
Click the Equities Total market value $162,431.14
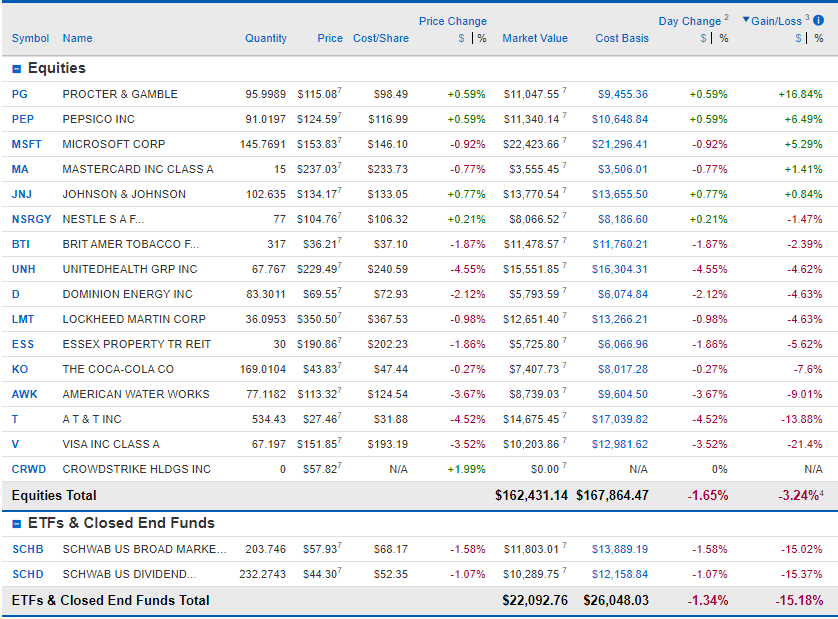tap(531, 496)
